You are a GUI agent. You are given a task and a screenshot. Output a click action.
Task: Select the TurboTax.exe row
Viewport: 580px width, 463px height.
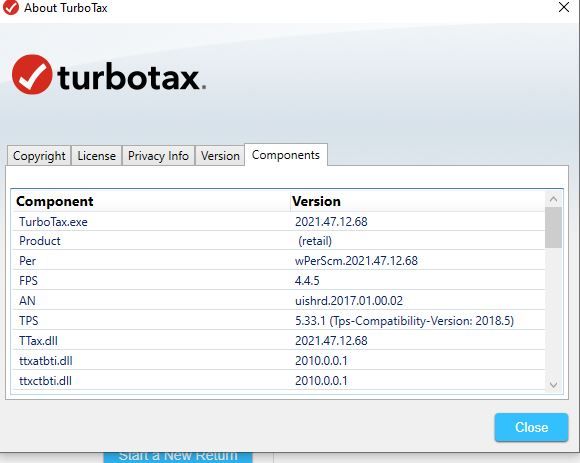coord(279,222)
